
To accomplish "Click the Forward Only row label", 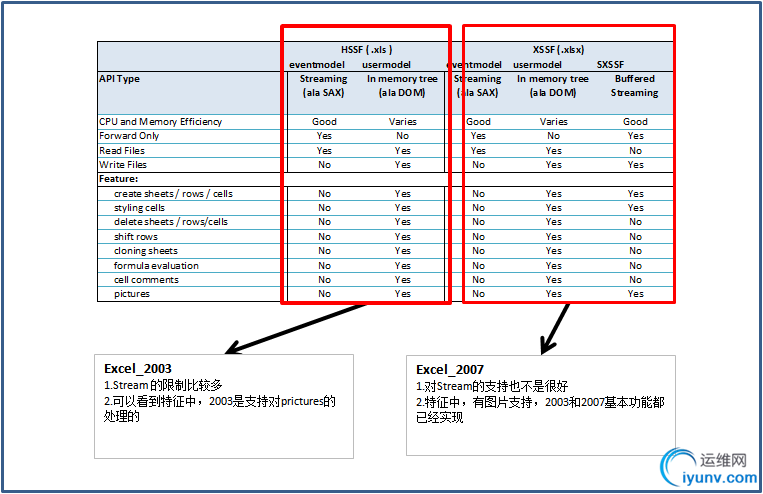I will [129, 136].
